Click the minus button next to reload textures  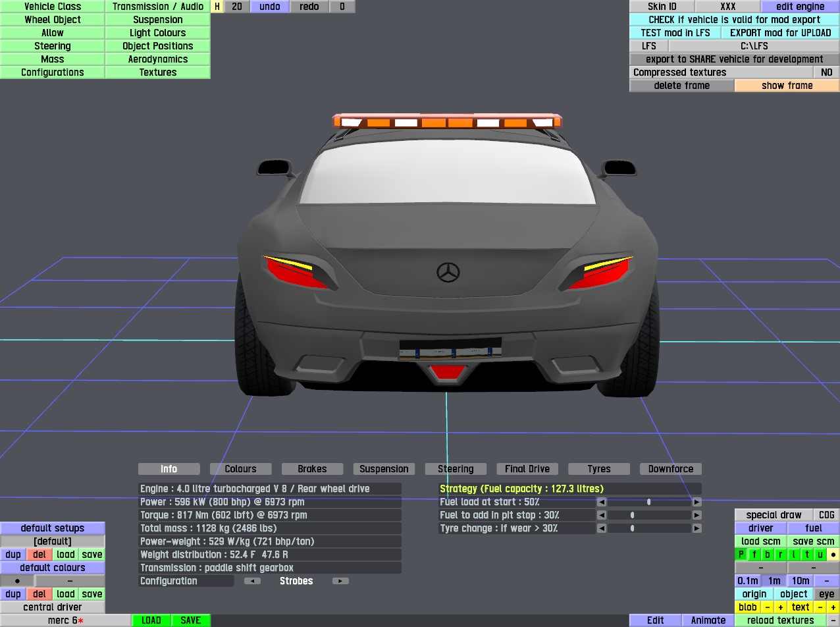tap(833, 620)
